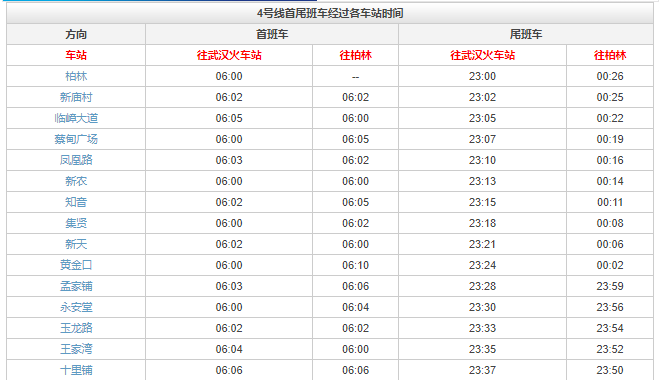662x380 pixels.
Task: Click 00:14 in the 新农 row
Action: tap(610, 181)
